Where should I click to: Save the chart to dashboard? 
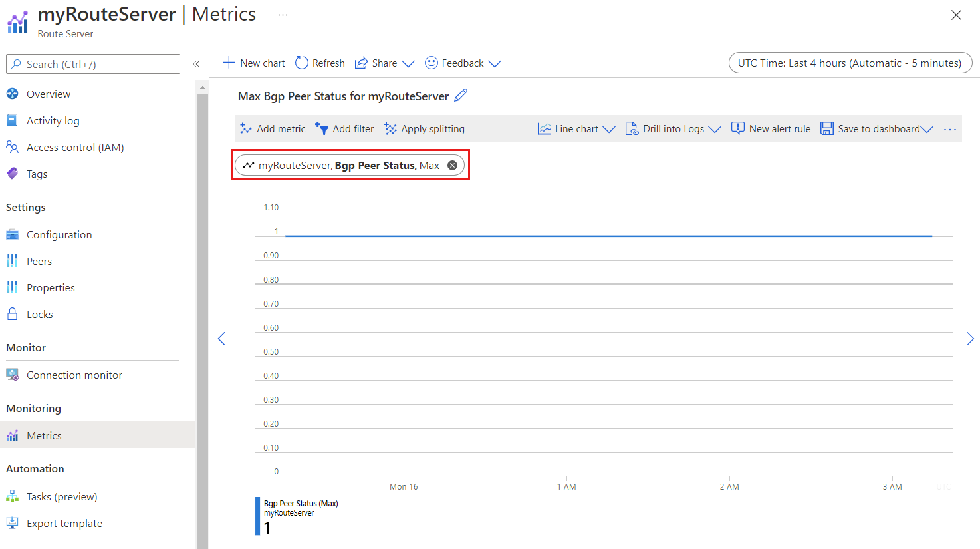(871, 128)
